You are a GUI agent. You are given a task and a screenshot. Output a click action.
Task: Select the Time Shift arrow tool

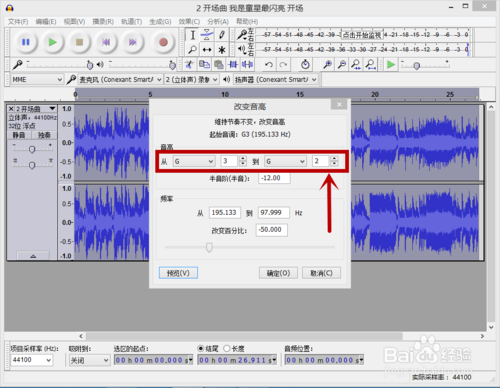click(x=207, y=50)
